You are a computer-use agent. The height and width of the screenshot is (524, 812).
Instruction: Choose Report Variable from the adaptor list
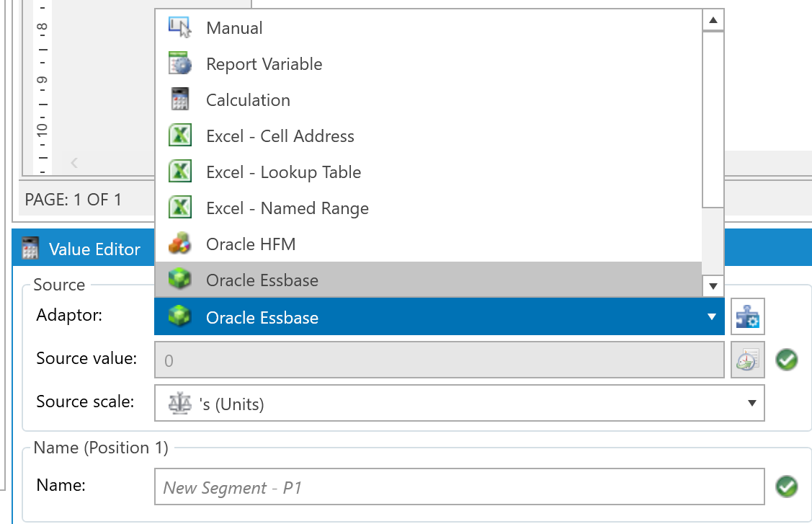click(x=428, y=63)
